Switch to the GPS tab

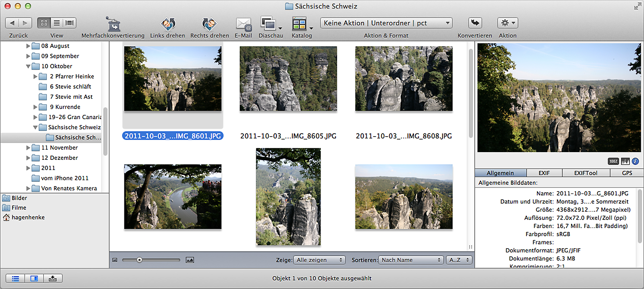[627, 173]
